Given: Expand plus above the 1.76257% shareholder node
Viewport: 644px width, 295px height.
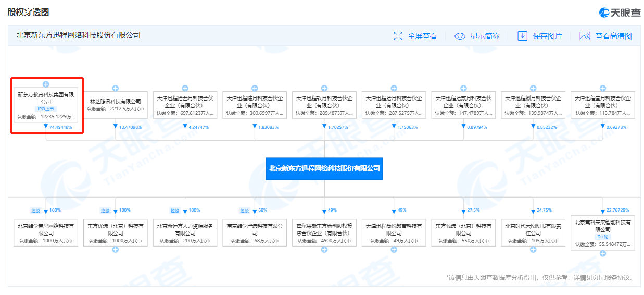Looking at the screenshot, I should click(x=324, y=88).
